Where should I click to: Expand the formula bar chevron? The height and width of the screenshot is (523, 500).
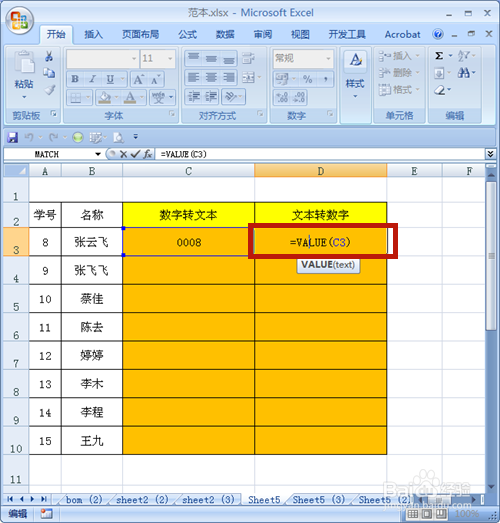pos(490,154)
